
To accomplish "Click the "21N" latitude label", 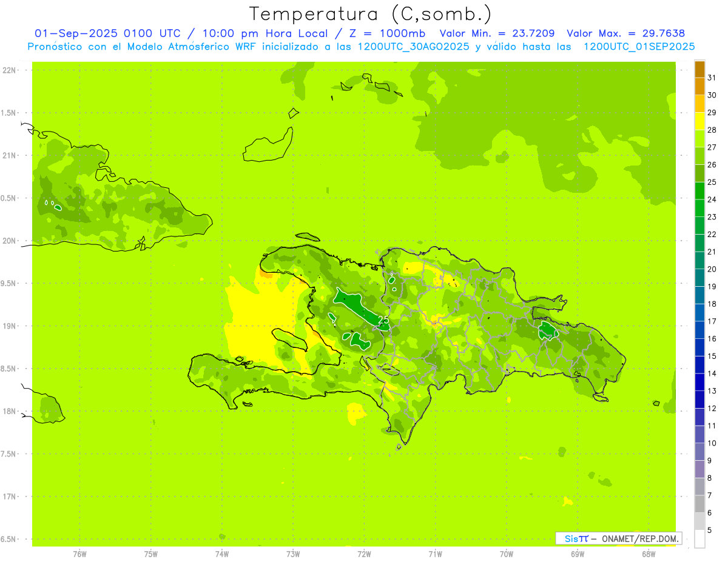I will click(x=10, y=155).
